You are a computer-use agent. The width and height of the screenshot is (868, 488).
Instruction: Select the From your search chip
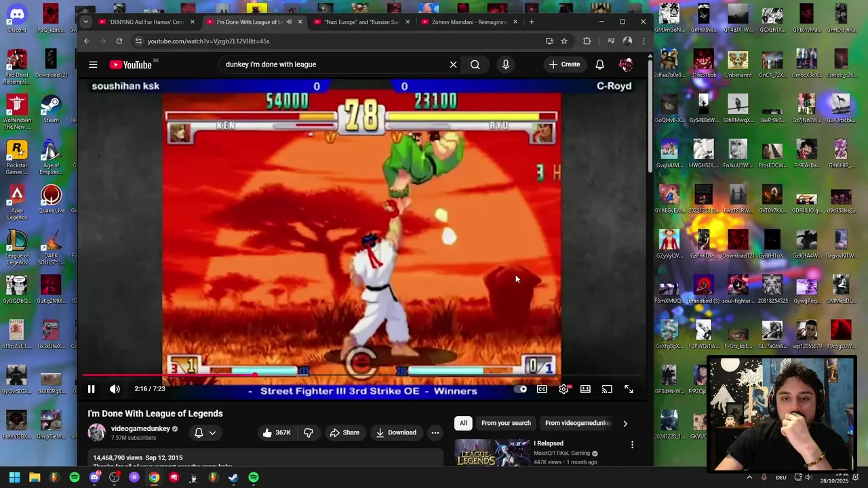click(506, 423)
